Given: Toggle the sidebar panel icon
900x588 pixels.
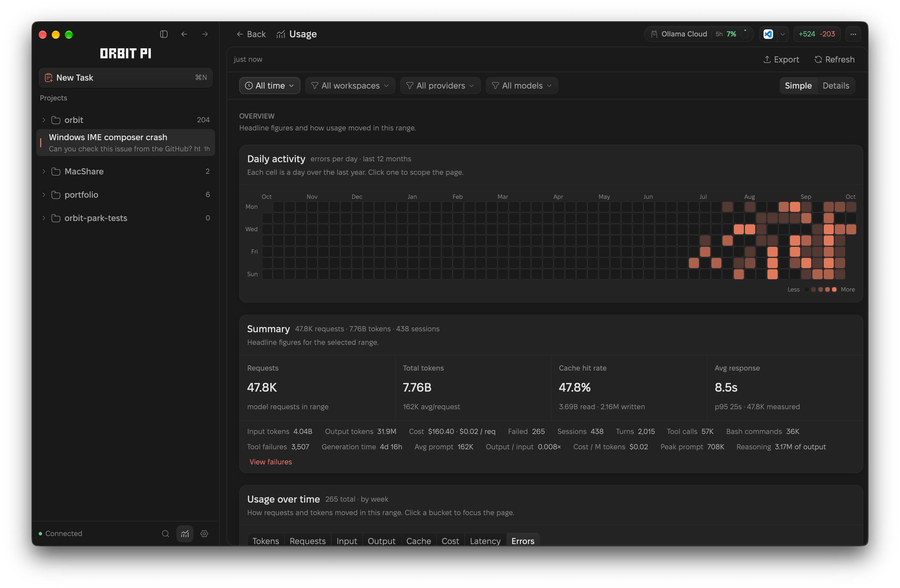Looking at the screenshot, I should click(164, 34).
